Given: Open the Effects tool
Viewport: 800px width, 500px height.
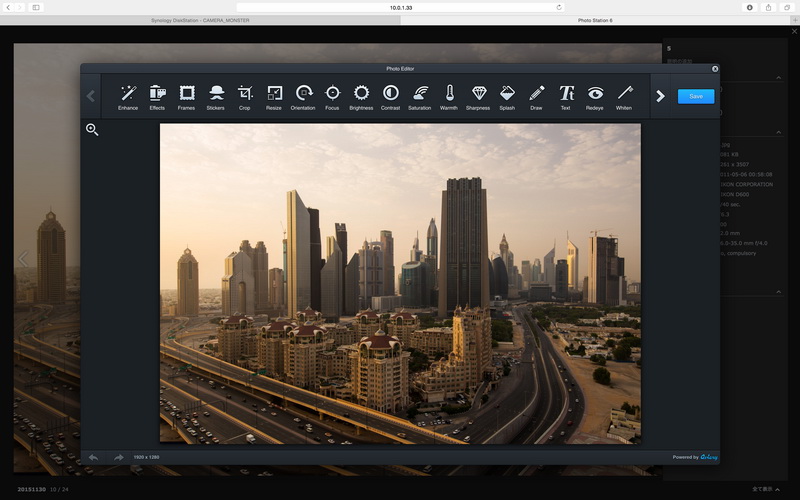Looking at the screenshot, I should tap(157, 97).
